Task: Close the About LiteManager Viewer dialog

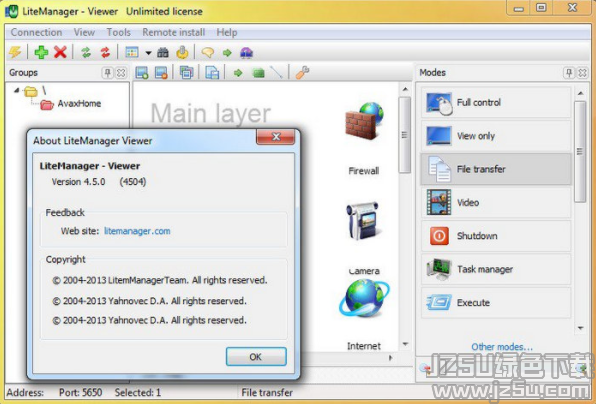Action: click(276, 137)
